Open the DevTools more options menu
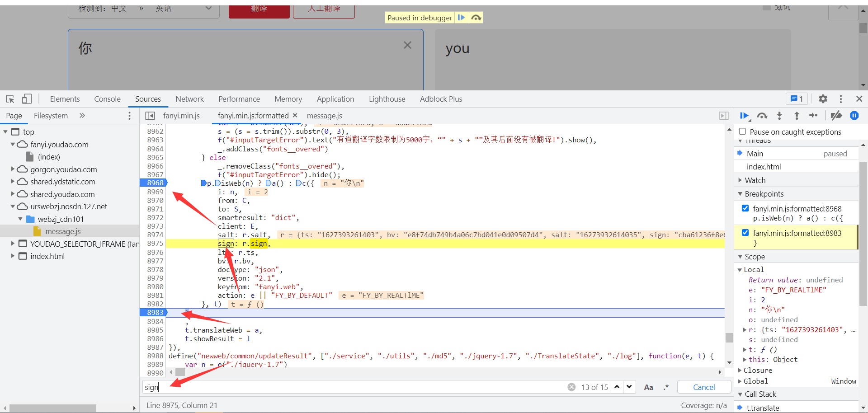The height and width of the screenshot is (413, 868). point(841,99)
